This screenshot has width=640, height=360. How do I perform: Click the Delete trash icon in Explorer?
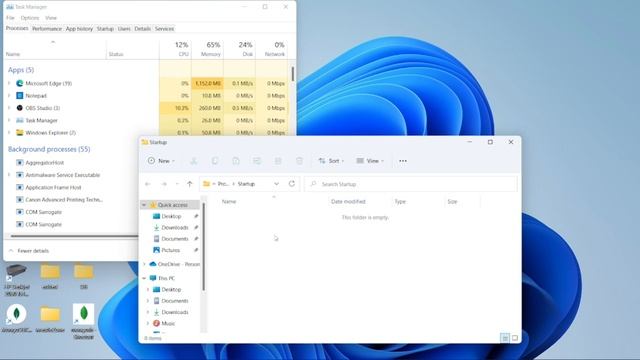pos(299,161)
